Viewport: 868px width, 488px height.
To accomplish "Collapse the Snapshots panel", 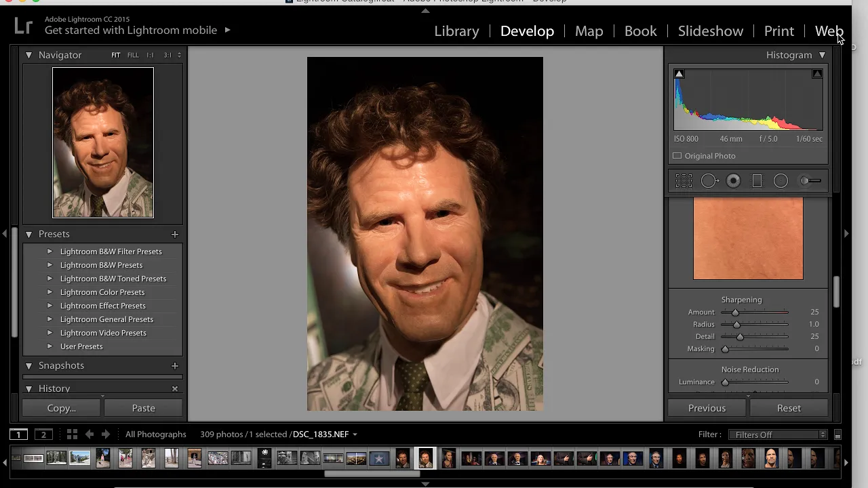I will click(x=28, y=365).
